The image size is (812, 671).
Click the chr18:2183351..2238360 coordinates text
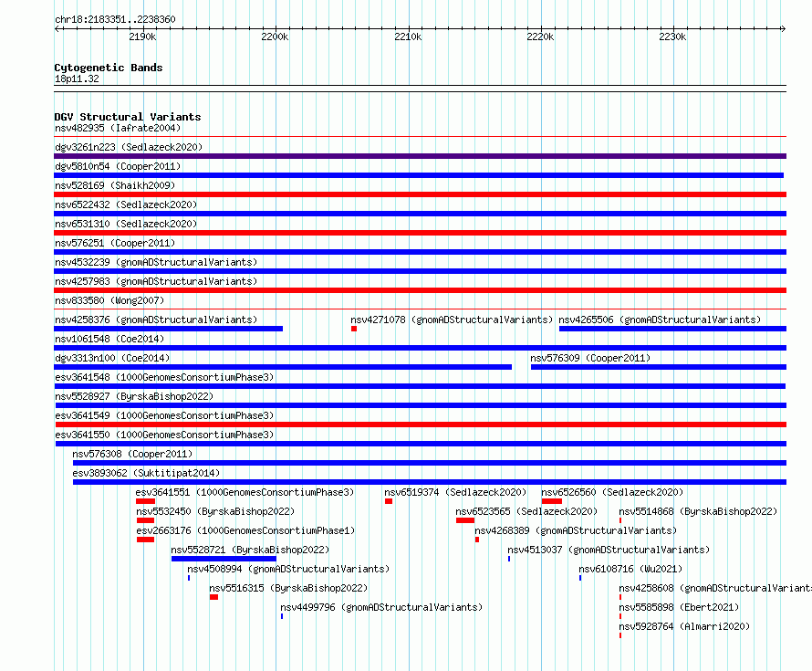115,19
